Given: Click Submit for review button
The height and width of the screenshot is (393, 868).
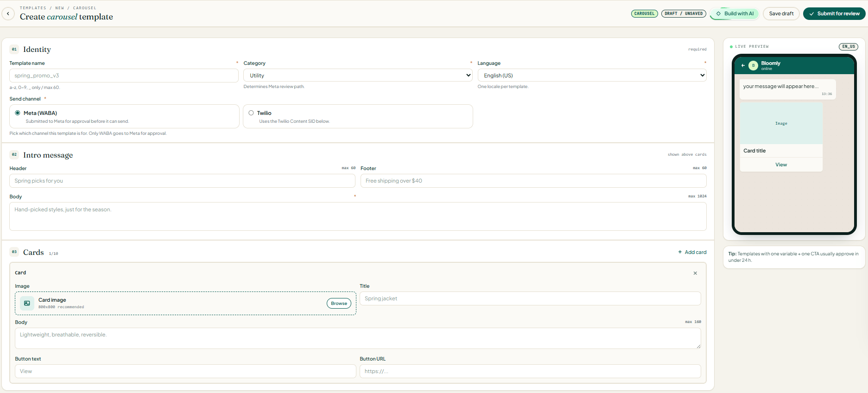Looking at the screenshot, I should [834, 13].
